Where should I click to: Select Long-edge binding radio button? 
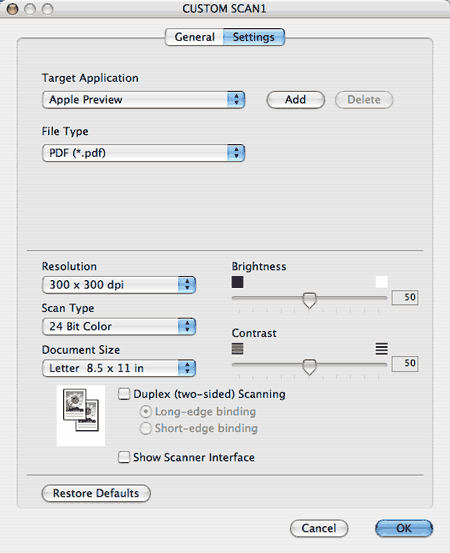[x=146, y=412]
